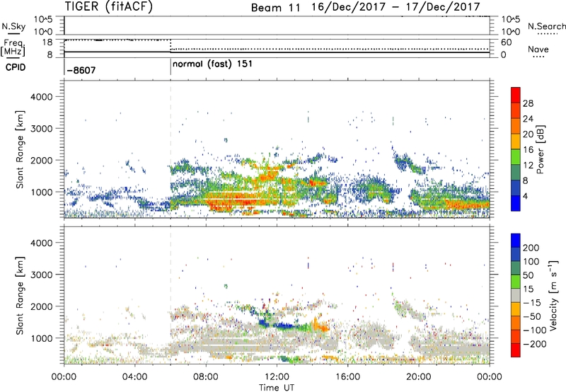The width and height of the screenshot is (566, 392).
Task: Click the 18 MHz frequency axis label
Action: (47, 42)
